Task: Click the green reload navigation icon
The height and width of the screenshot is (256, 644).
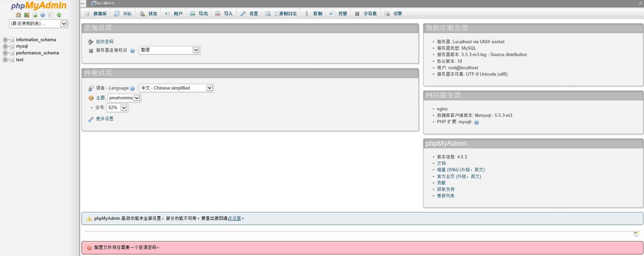Action: coord(59,15)
